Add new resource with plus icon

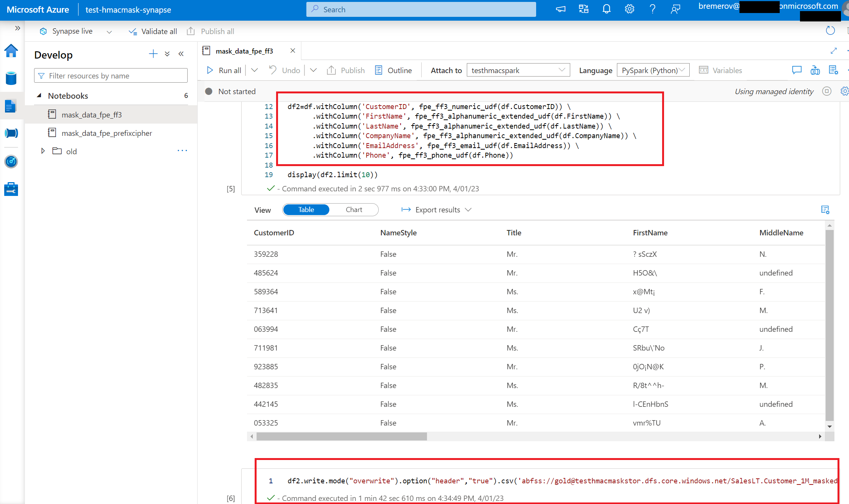click(x=153, y=54)
